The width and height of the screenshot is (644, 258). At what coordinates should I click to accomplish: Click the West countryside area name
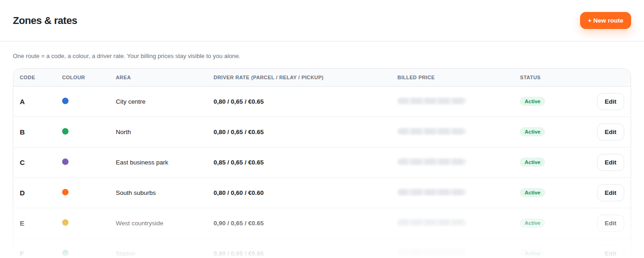pos(139,223)
